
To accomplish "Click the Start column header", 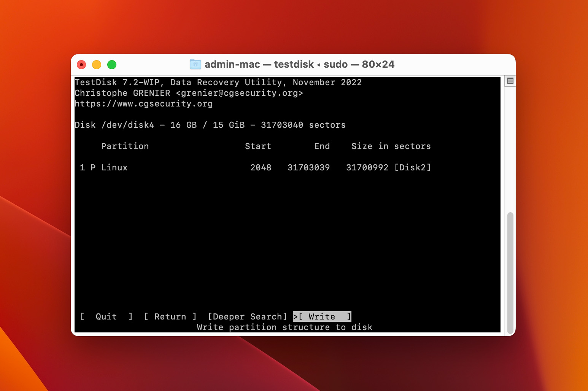I will 258,146.
